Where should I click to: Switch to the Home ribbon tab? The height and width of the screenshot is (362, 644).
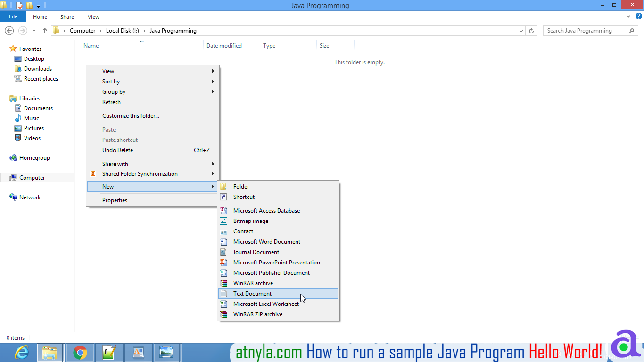point(40,16)
